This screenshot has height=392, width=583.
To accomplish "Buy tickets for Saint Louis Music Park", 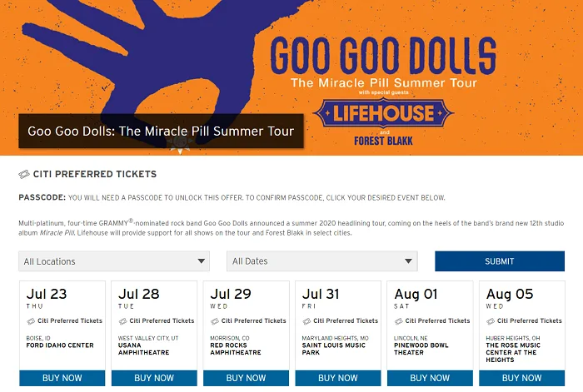I will (x=338, y=378).
